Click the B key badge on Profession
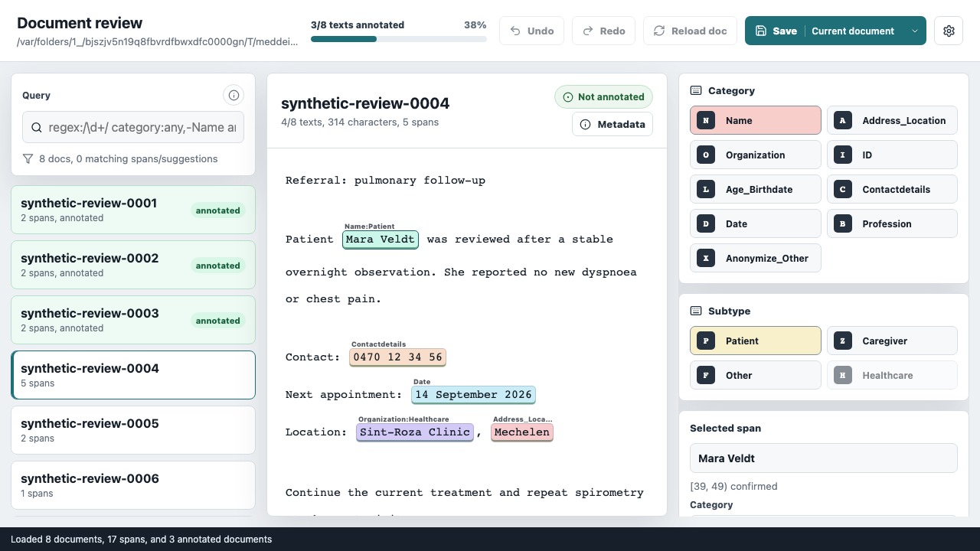The width and height of the screenshot is (980, 551). pos(843,223)
